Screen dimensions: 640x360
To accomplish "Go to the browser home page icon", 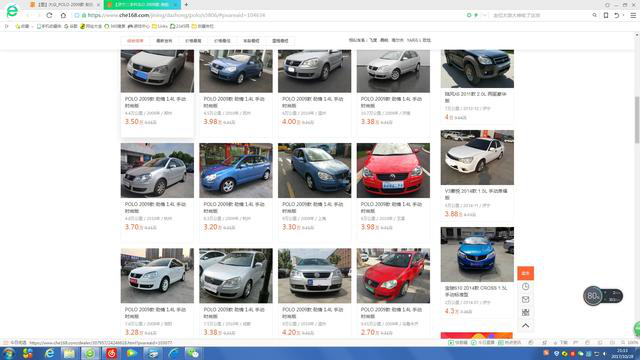I will pos(63,15).
